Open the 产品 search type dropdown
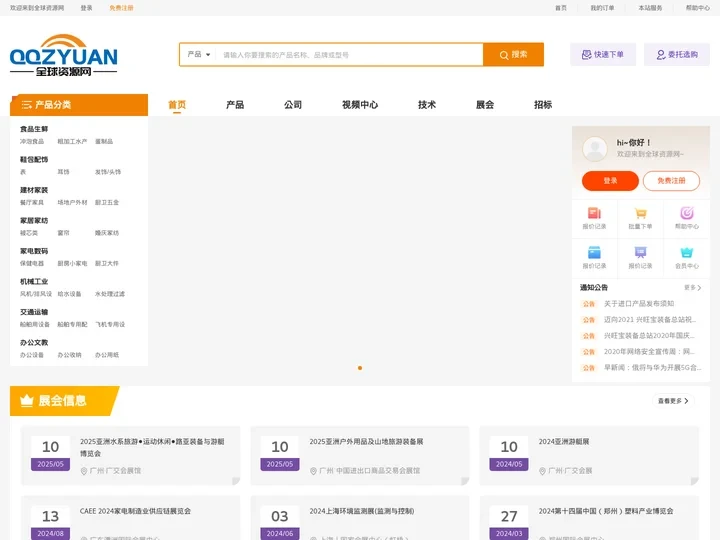The image size is (720, 540). [x=198, y=54]
